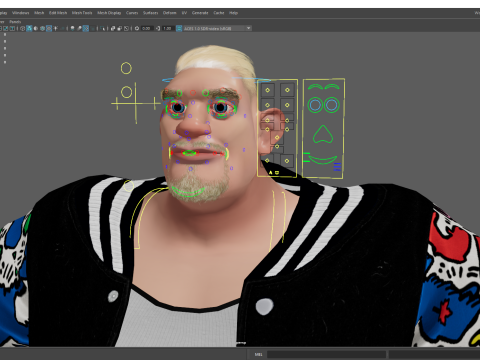Toggle Multisample Anti-aliasing icon
480x360 pixels.
86,28
